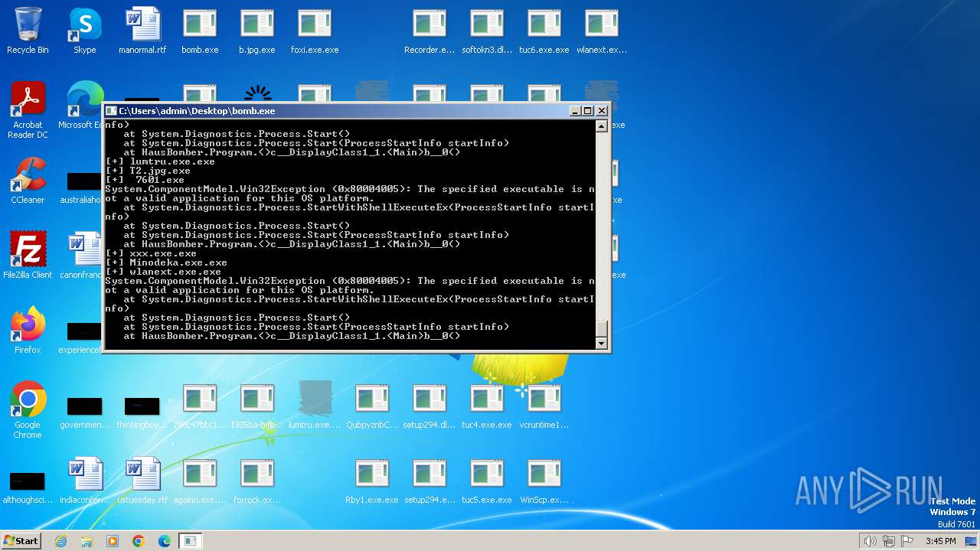Launch Internet Explorer from taskbar
Image resolution: width=980 pixels, height=551 pixels.
pos(60,541)
